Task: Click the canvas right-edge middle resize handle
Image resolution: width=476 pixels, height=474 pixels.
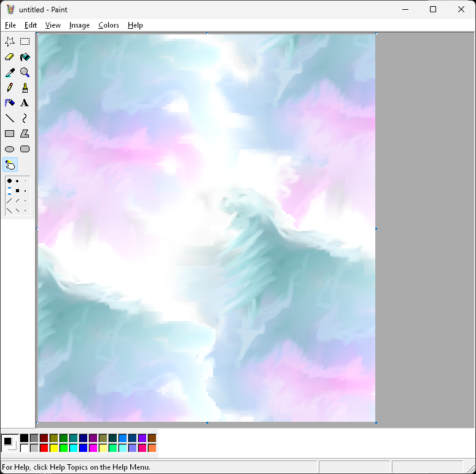Action: click(376, 228)
